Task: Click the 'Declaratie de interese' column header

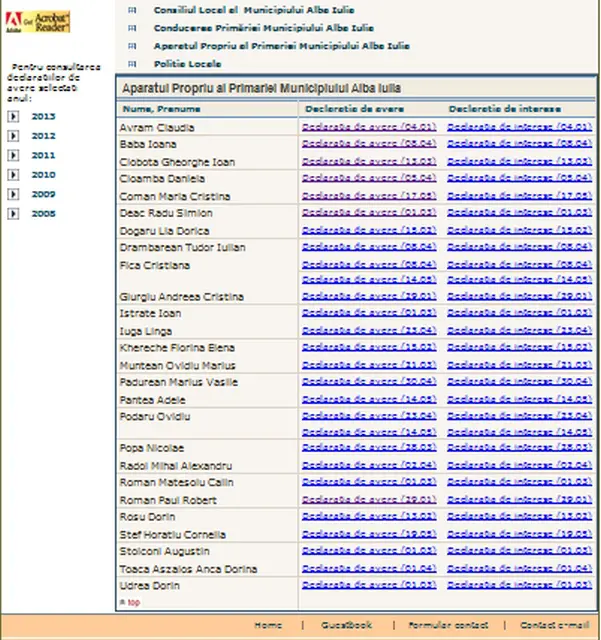Action: coord(505,109)
